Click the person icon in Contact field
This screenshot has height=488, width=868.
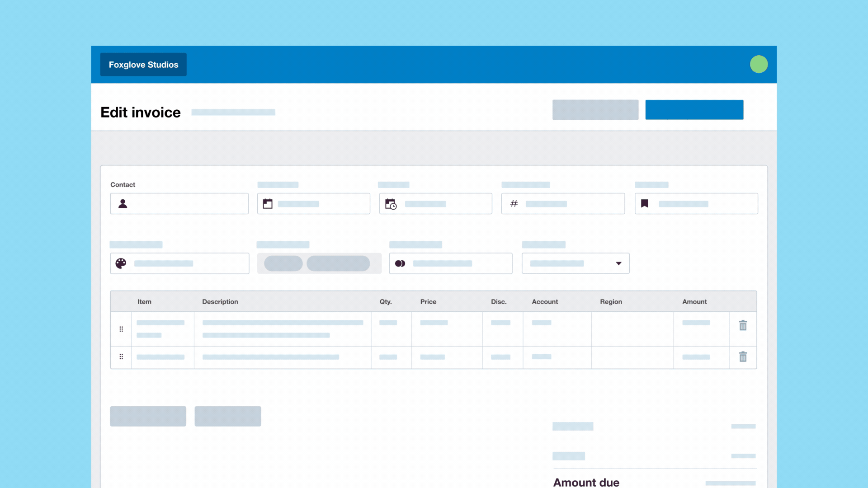pyautogui.click(x=123, y=203)
